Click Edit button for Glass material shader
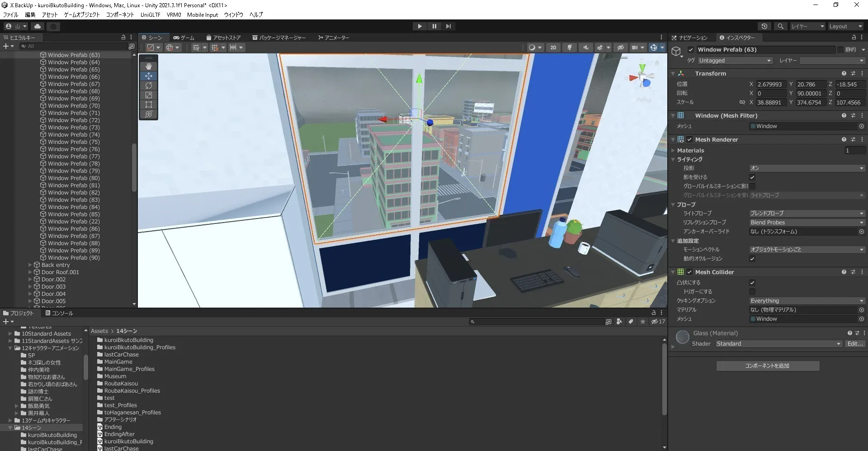Viewport: 868px width, 451px height. point(854,344)
